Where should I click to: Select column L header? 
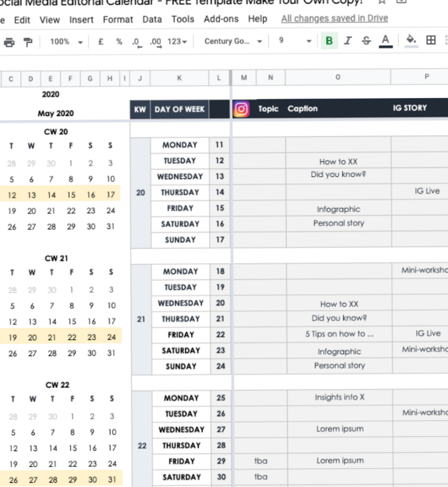tap(219, 78)
